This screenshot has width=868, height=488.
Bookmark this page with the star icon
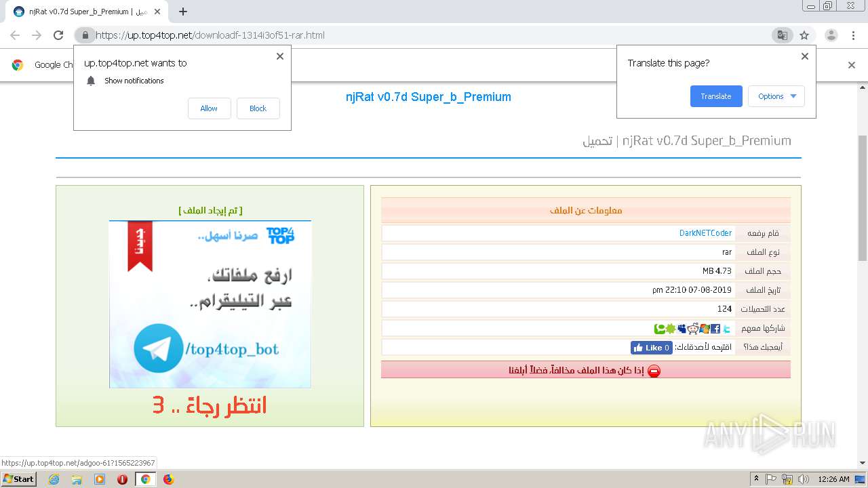click(x=804, y=35)
